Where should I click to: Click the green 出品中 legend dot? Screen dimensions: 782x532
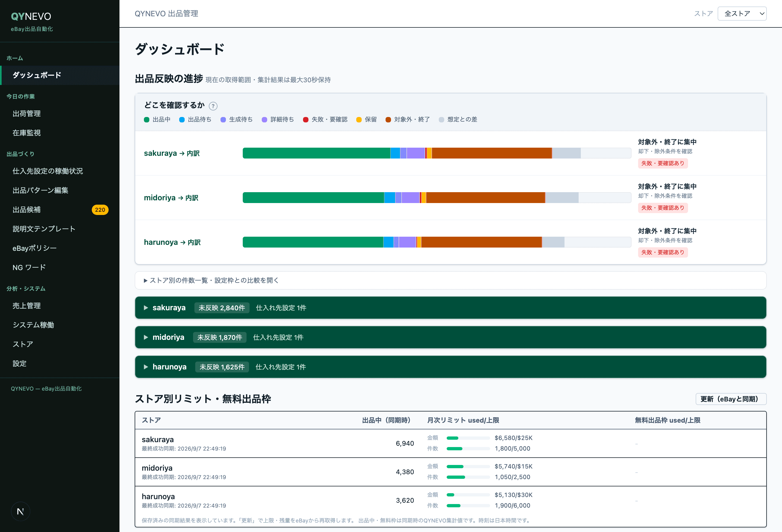click(147, 120)
